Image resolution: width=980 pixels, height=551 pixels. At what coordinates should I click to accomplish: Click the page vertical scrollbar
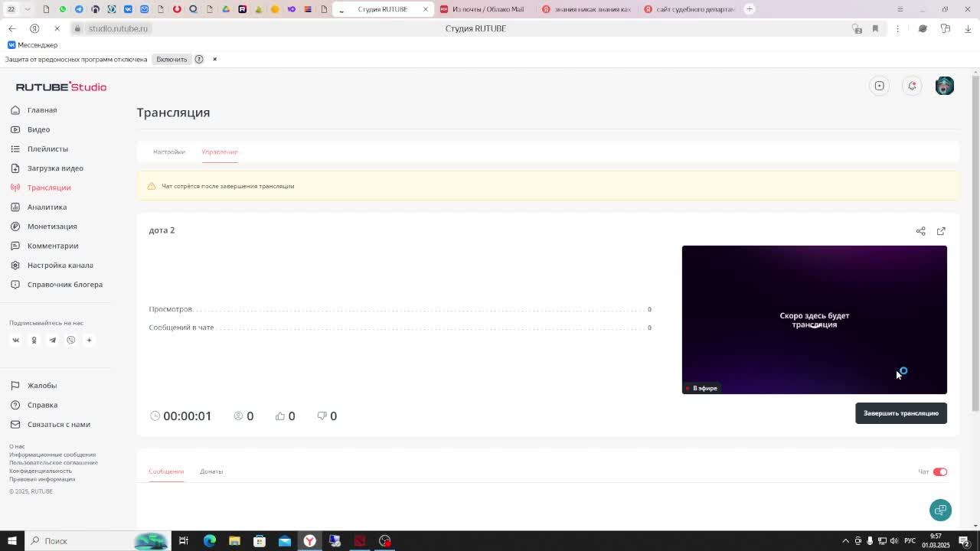pyautogui.click(x=975, y=245)
